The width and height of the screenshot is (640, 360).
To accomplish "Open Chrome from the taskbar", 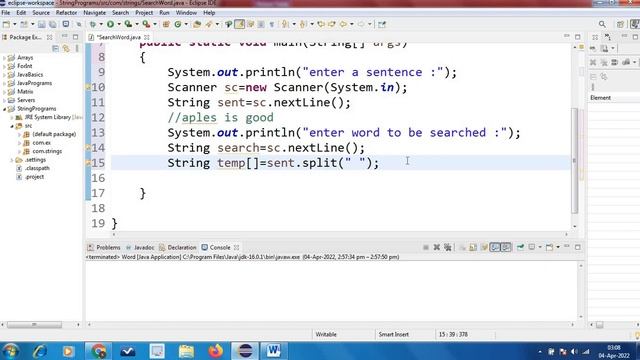I will coord(98,351).
